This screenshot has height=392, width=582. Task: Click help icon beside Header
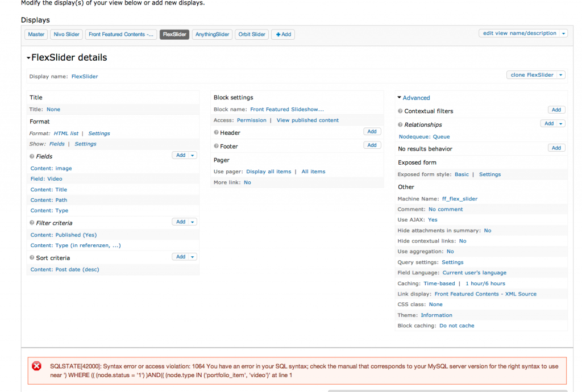click(x=217, y=132)
